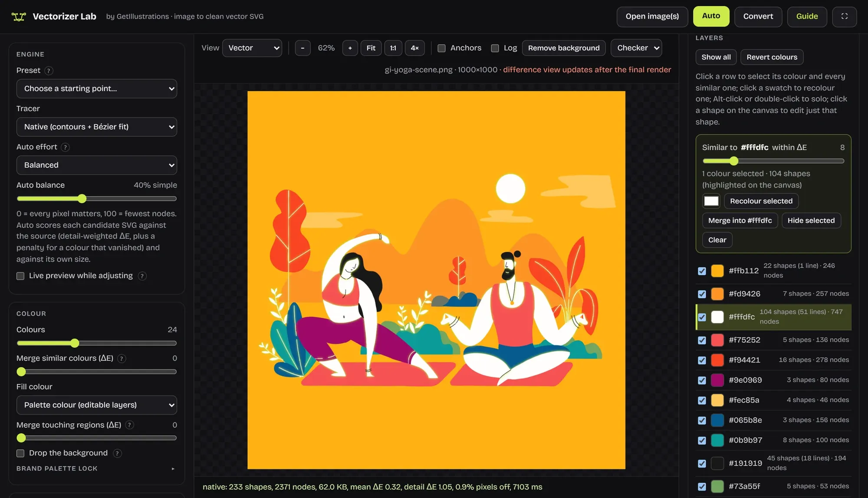868x498 pixels.
Task: Toggle the #191919 layer checkbox
Action: tap(702, 463)
